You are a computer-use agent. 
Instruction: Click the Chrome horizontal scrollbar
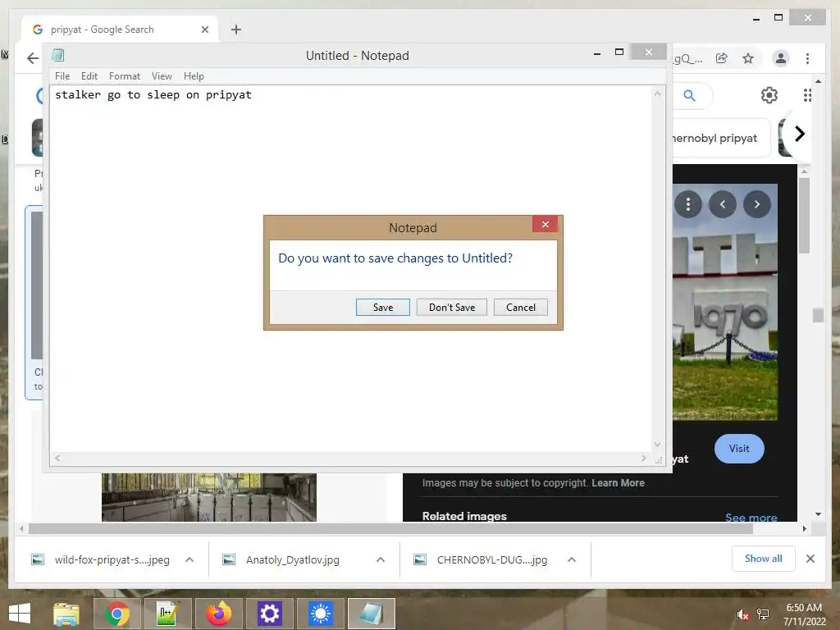click(391, 529)
